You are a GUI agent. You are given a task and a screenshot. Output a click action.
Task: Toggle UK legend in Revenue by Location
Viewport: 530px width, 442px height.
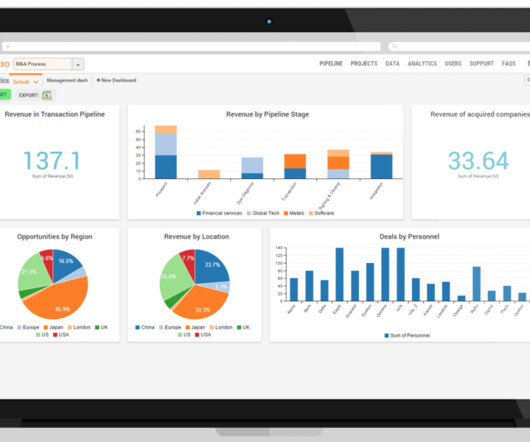[243, 327]
